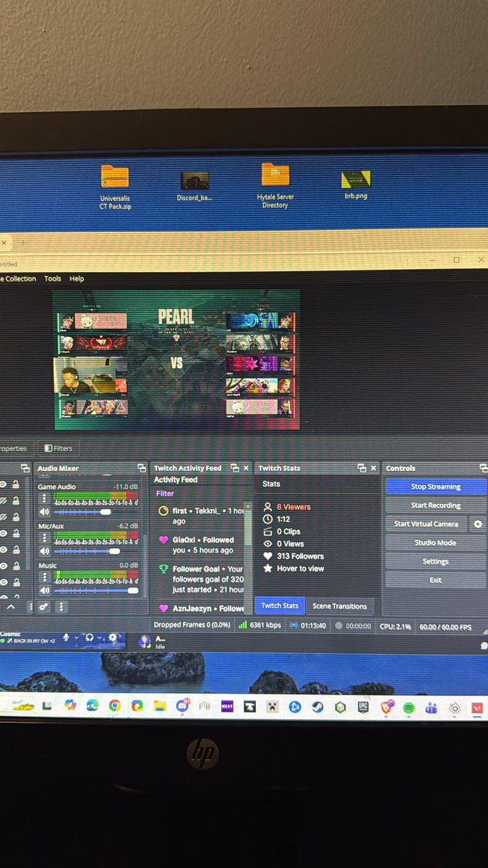Mute the Mic/Aux speaker icon
The width and height of the screenshot is (488, 868).
coord(45,551)
